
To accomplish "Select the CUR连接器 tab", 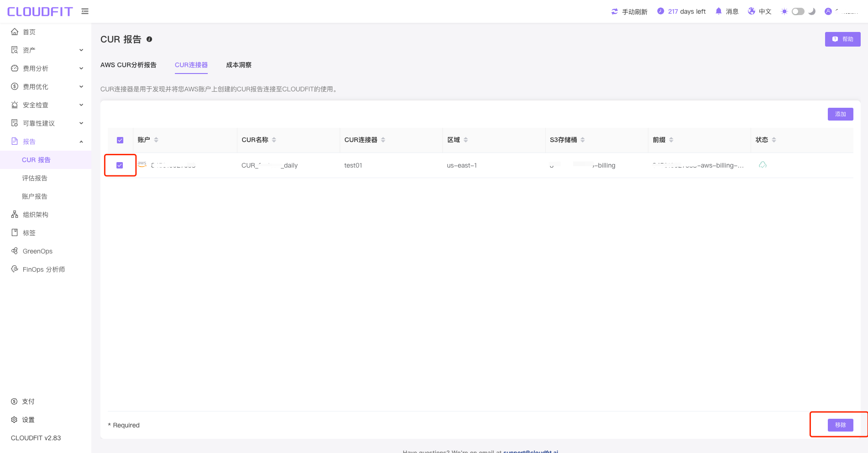I will pos(191,65).
